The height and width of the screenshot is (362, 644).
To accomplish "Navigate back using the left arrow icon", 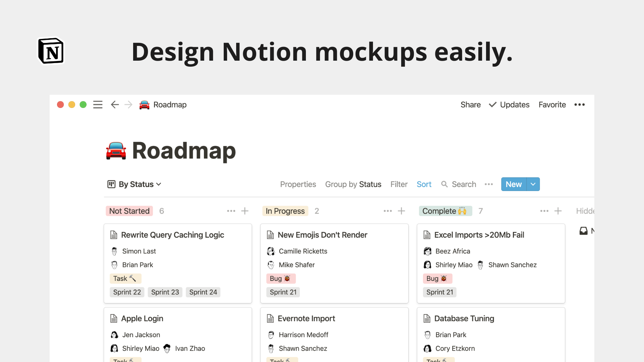I will (115, 105).
